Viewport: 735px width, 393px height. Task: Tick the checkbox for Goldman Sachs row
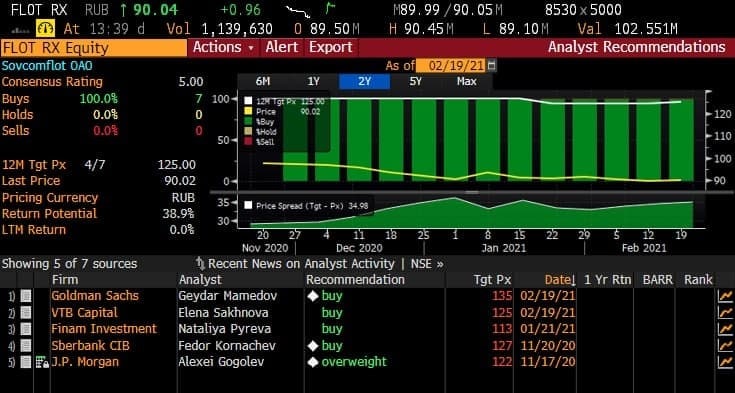click(x=26, y=296)
